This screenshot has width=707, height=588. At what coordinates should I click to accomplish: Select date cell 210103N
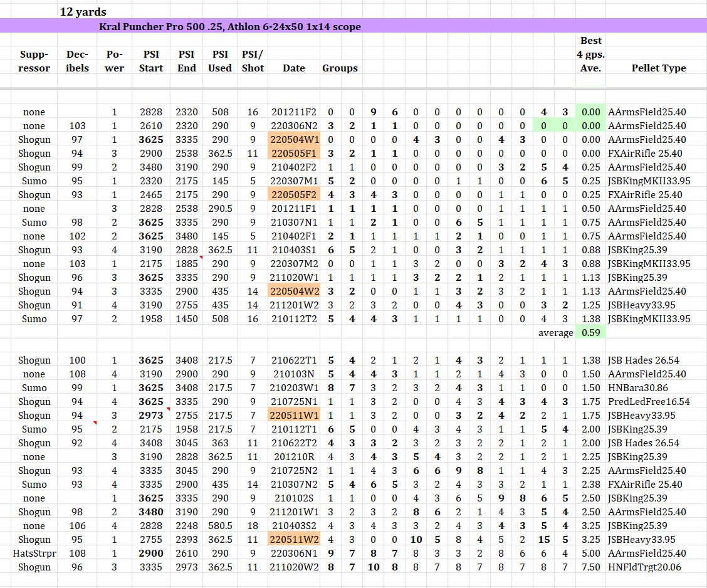click(294, 374)
